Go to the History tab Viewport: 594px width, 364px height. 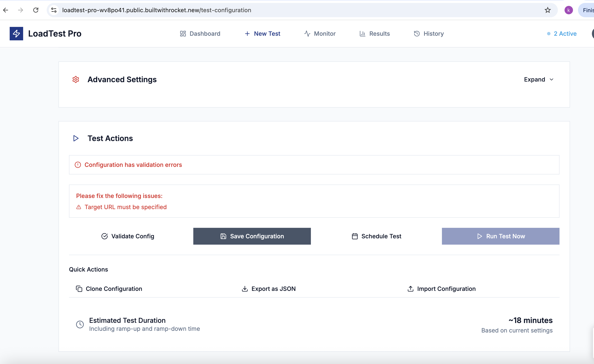(x=429, y=34)
